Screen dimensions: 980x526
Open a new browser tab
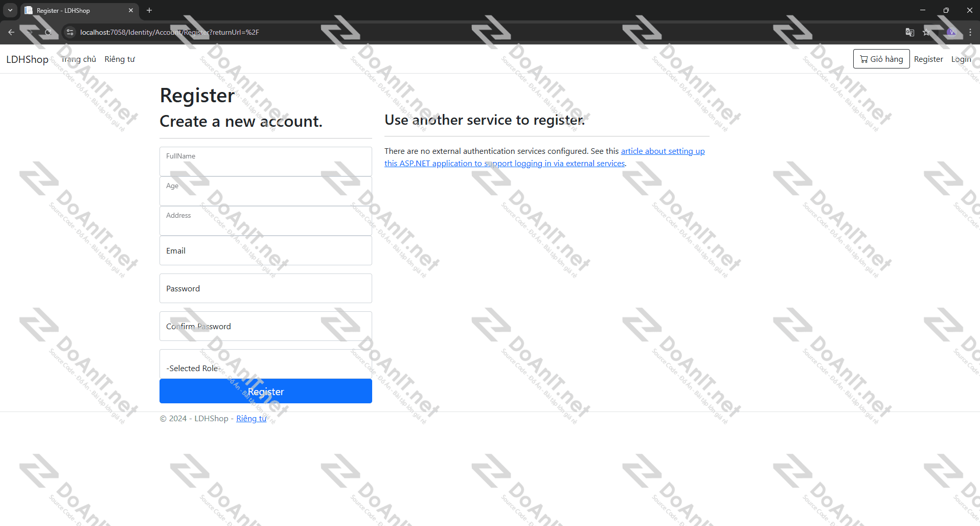click(x=149, y=10)
